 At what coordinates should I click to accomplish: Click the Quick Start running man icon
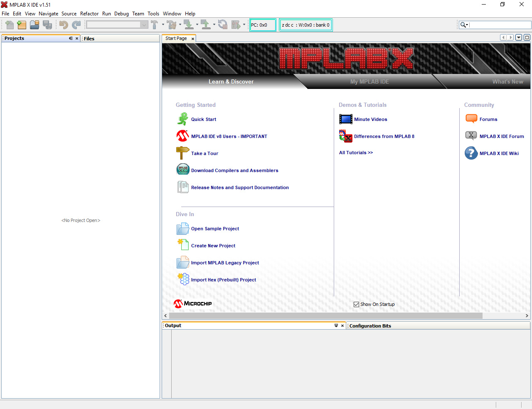pos(182,119)
